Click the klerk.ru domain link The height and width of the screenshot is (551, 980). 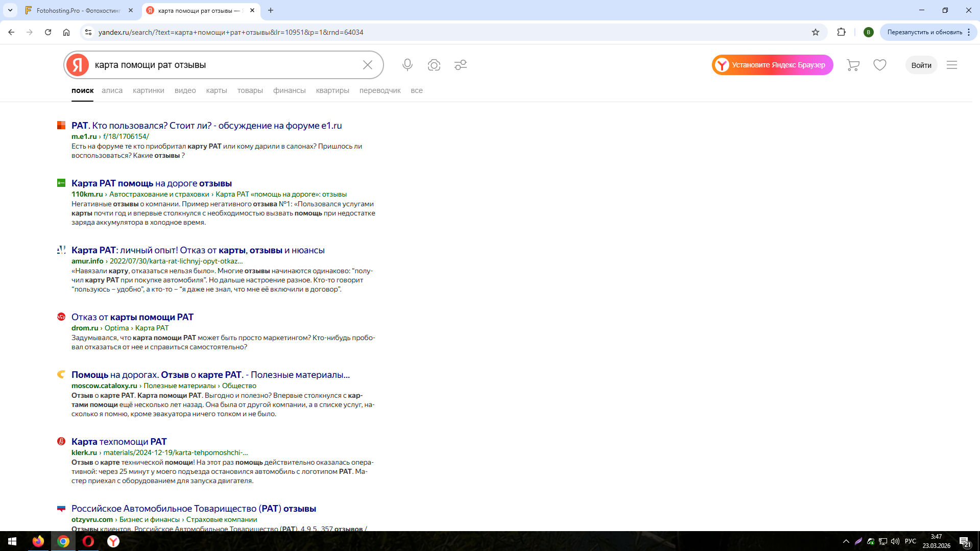[84, 452]
